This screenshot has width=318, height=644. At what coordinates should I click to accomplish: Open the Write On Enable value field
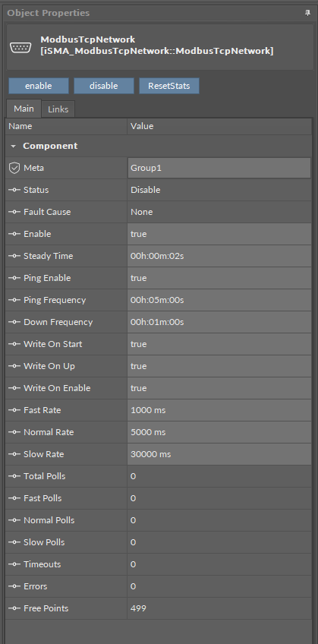pyautogui.click(x=219, y=388)
